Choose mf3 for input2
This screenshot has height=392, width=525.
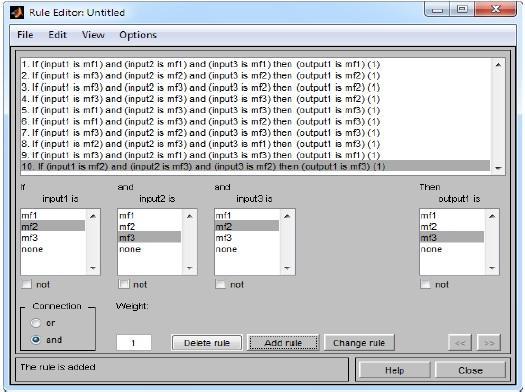pyautogui.click(x=150, y=238)
